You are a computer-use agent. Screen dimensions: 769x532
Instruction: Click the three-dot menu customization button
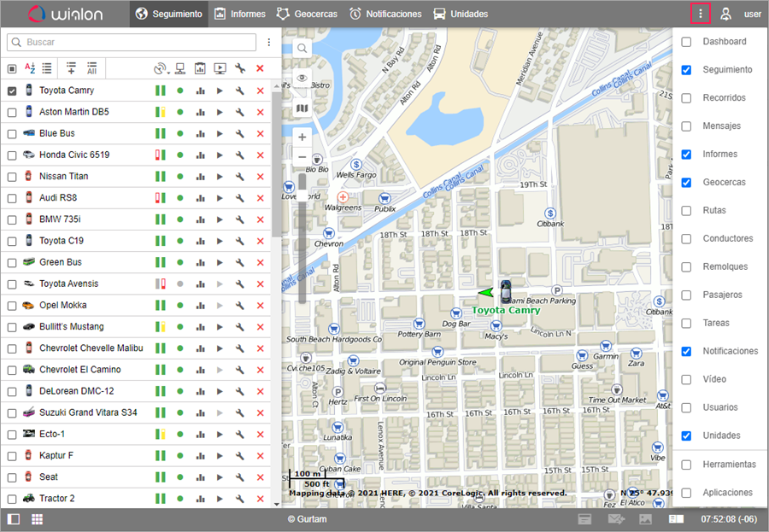pyautogui.click(x=701, y=14)
